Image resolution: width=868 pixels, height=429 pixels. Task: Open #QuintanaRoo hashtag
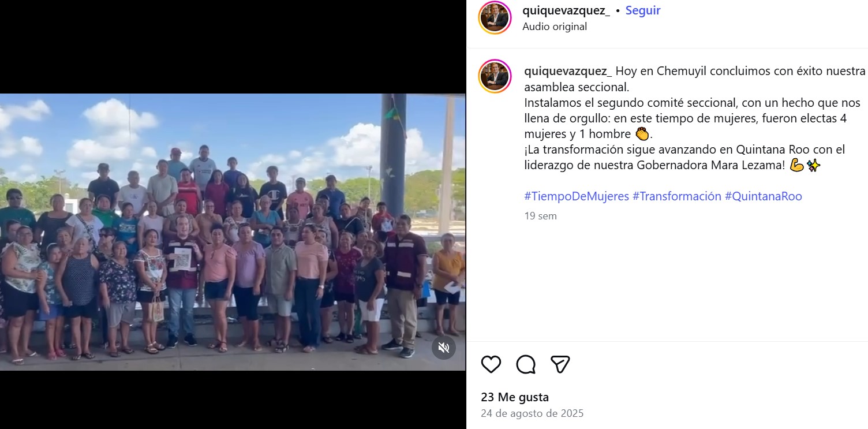764,196
